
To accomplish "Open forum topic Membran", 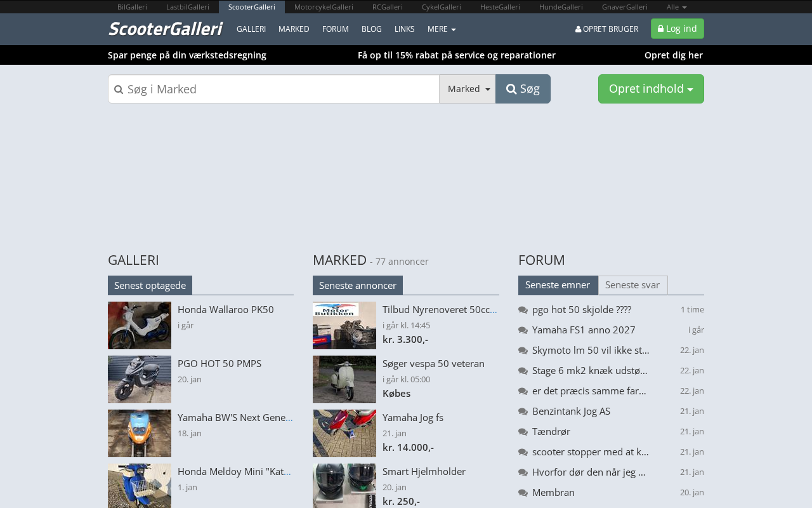I will tap(553, 493).
